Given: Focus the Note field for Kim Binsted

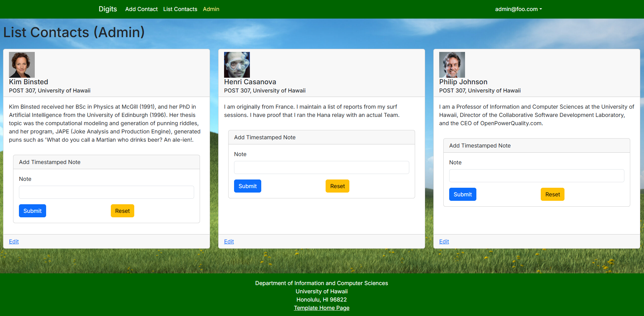Looking at the screenshot, I should coord(106,192).
